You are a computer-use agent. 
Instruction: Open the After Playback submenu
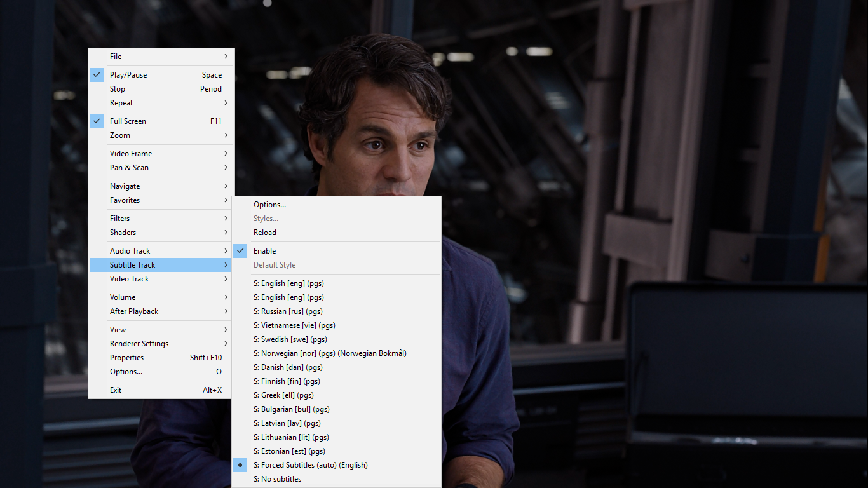tap(161, 311)
